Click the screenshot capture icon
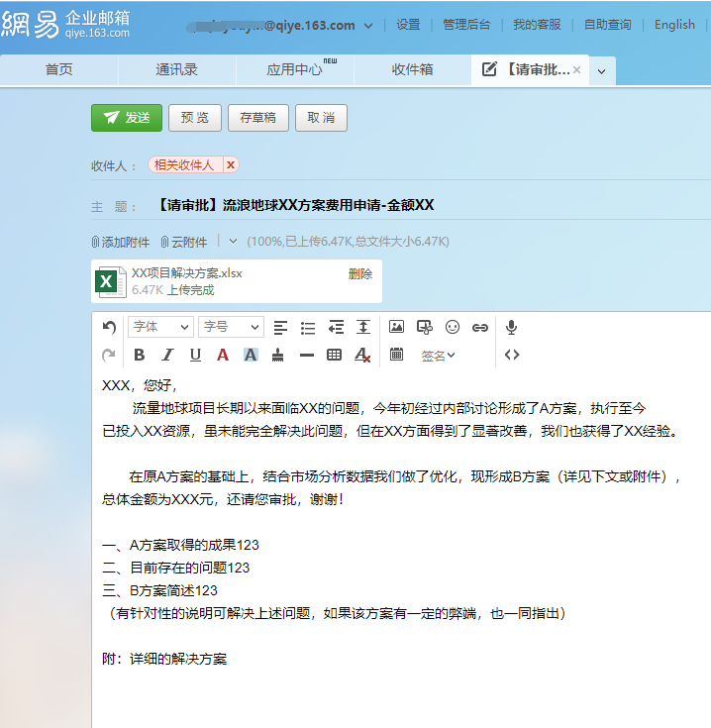 [x=425, y=327]
